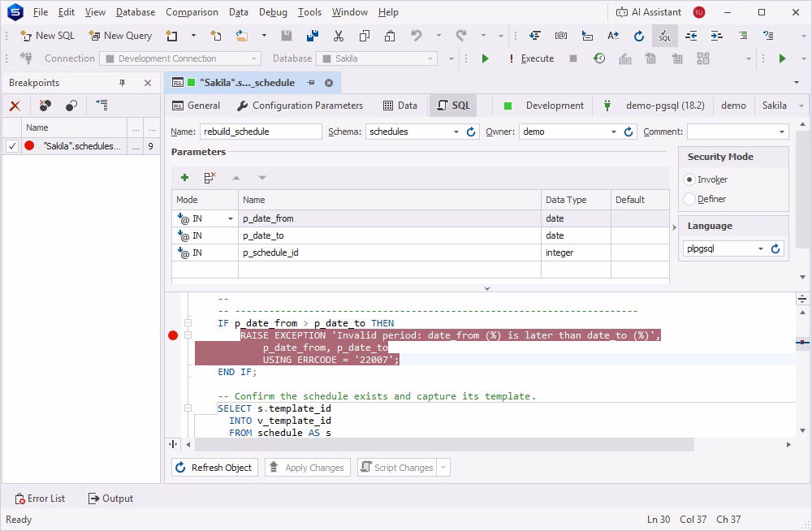812x531 pixels.
Task: Click the p_schedule_id parameter name cell
Action: point(390,253)
